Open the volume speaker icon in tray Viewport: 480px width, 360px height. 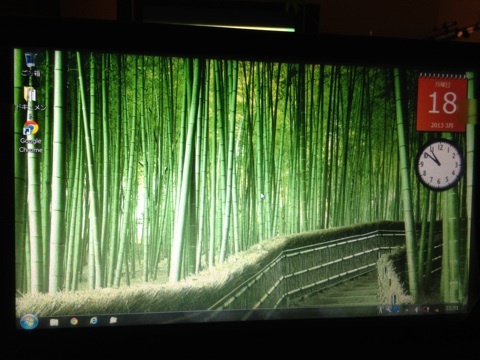click(417, 310)
